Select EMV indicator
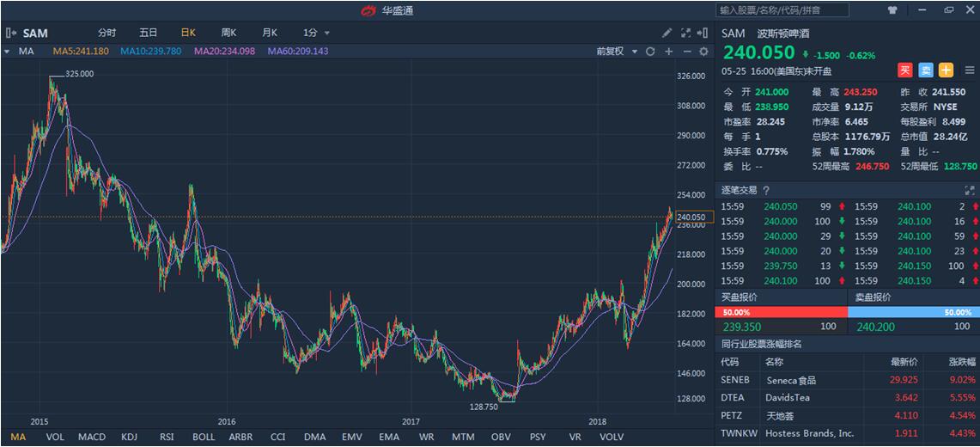 pyautogui.click(x=352, y=437)
